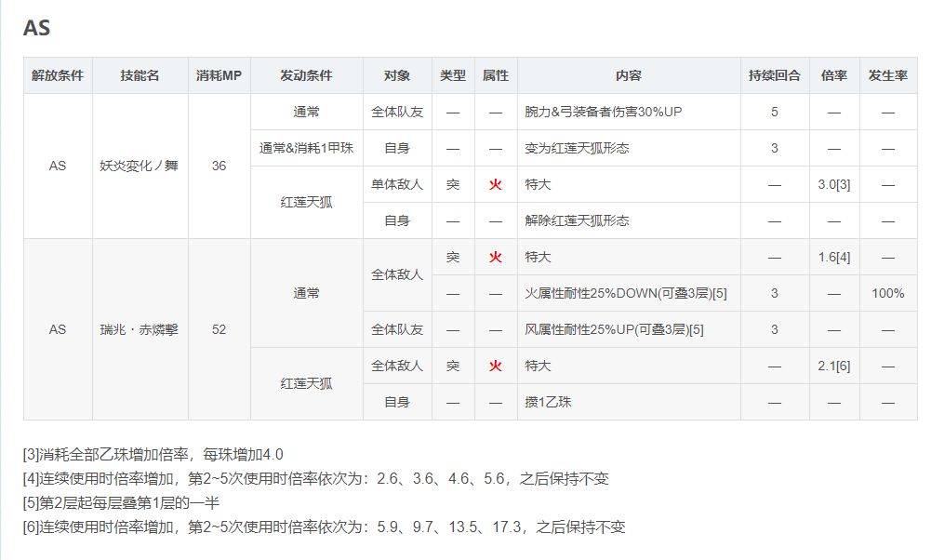Select 自身 in the 变为红莲天狐形态 row
931x560 pixels.
[397, 148]
